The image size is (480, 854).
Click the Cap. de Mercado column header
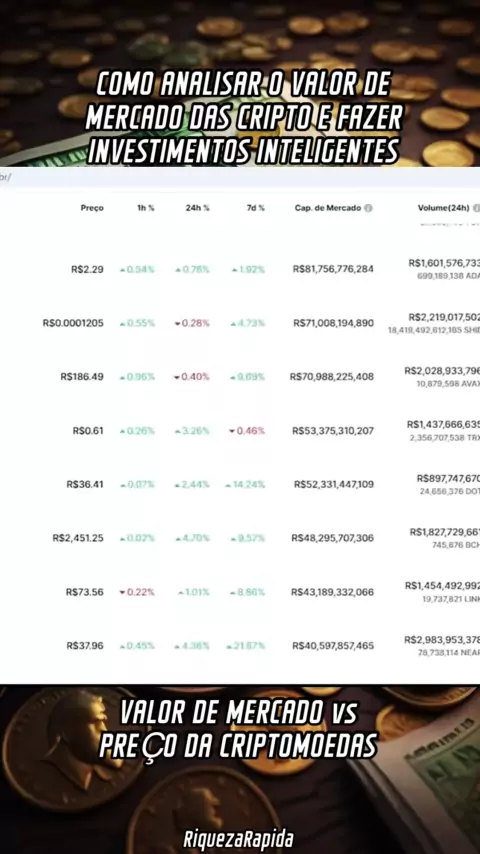click(328, 208)
